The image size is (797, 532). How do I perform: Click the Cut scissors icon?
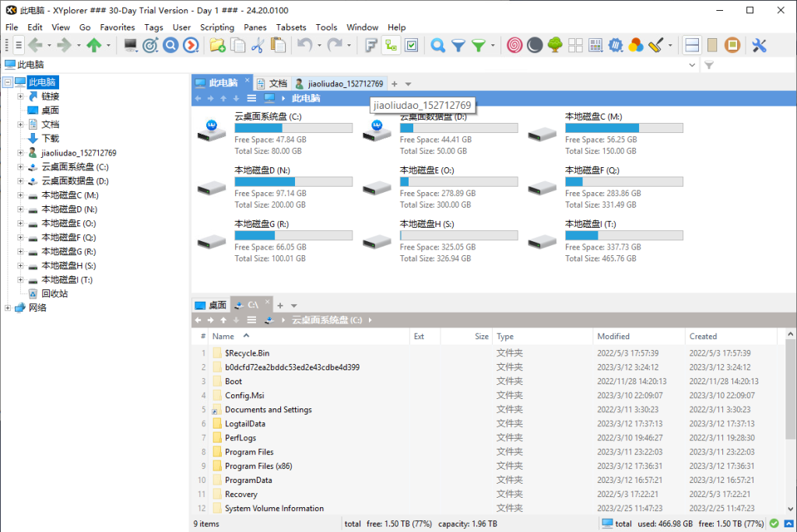pos(258,46)
